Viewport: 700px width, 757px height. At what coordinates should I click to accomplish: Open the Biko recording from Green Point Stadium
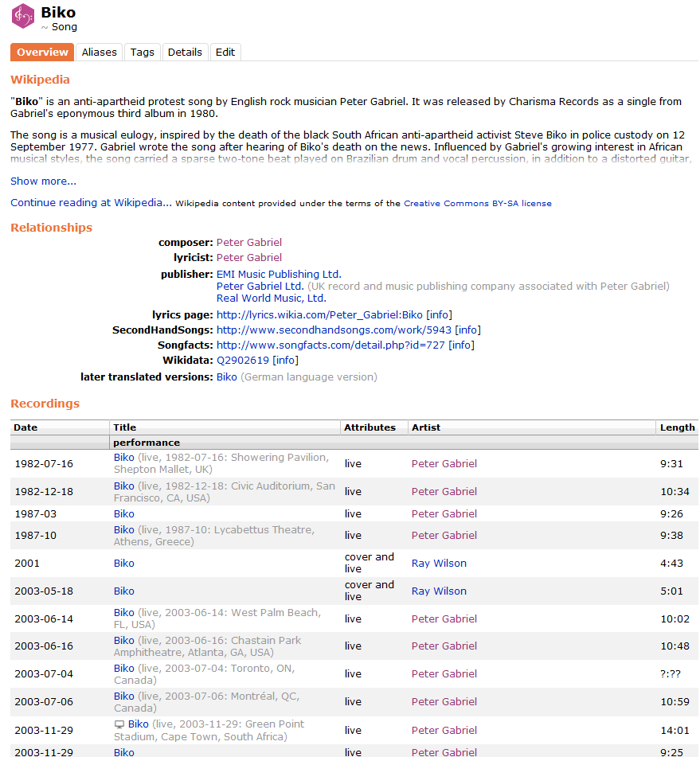(138, 724)
